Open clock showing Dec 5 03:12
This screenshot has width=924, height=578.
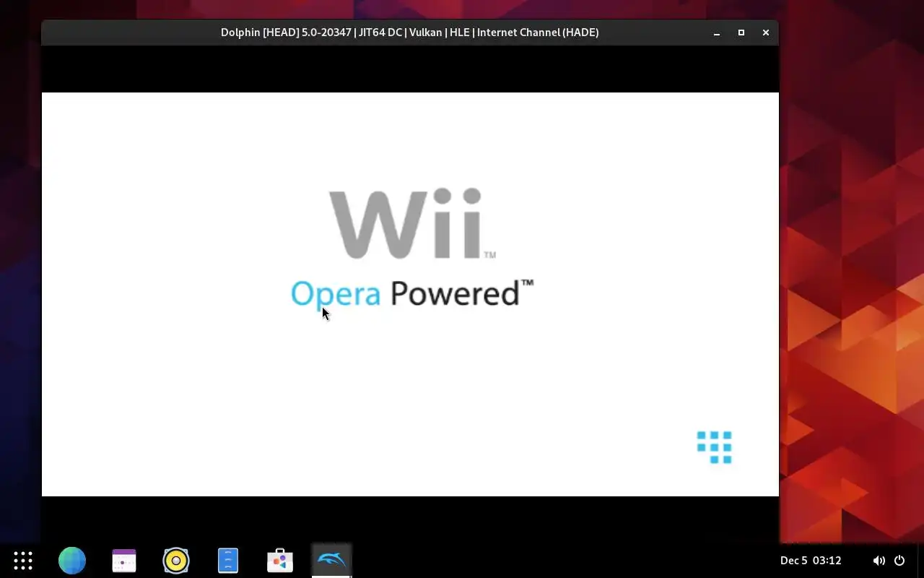[811, 561]
